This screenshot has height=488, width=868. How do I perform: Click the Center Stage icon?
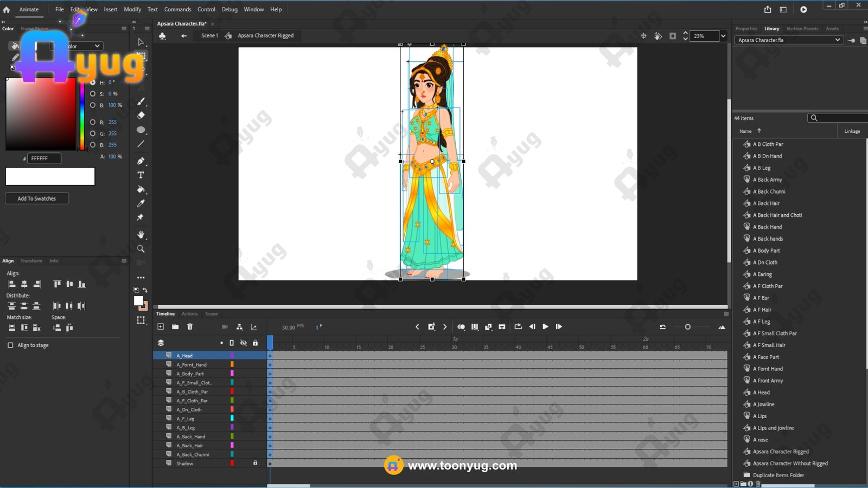(x=643, y=36)
